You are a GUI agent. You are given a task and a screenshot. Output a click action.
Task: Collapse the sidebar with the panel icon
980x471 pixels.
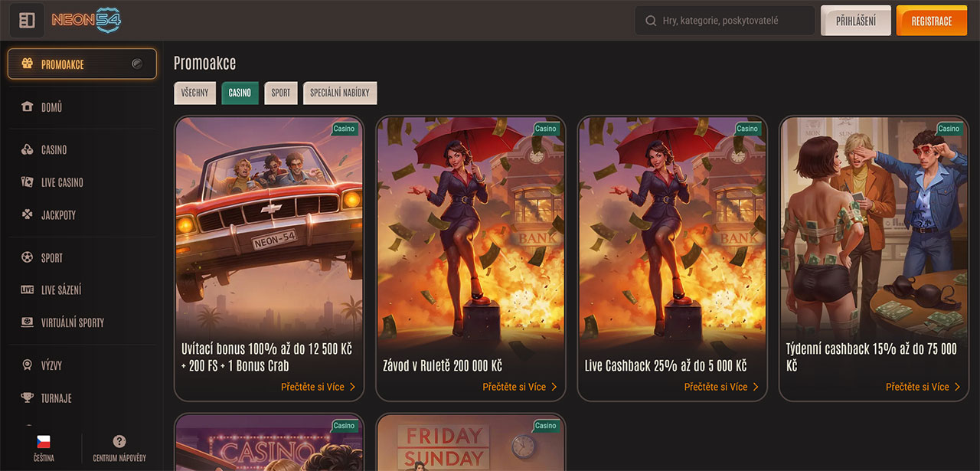27,21
